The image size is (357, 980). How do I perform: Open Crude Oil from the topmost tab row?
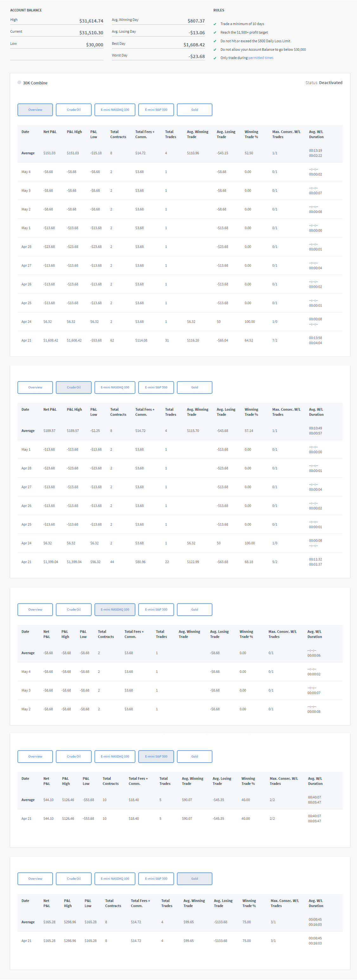[74, 109]
